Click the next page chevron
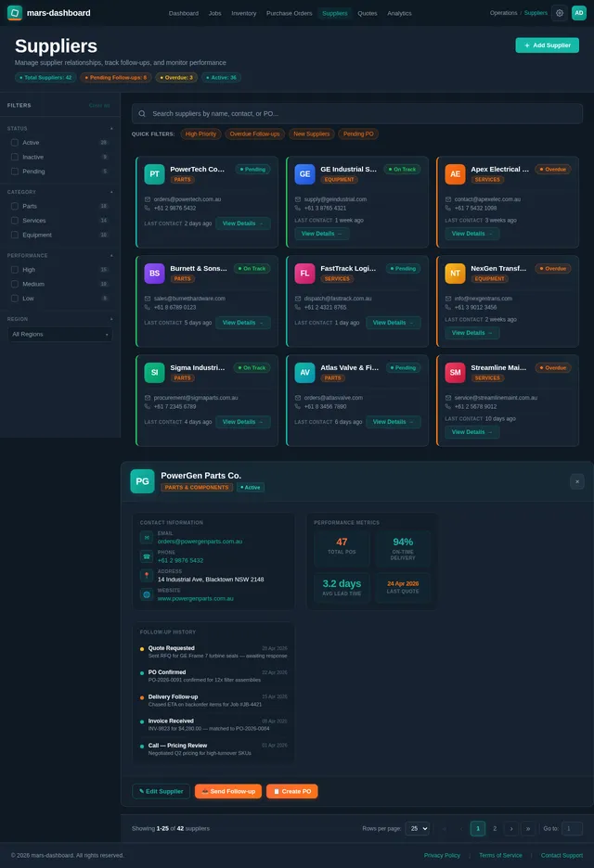 [510, 829]
